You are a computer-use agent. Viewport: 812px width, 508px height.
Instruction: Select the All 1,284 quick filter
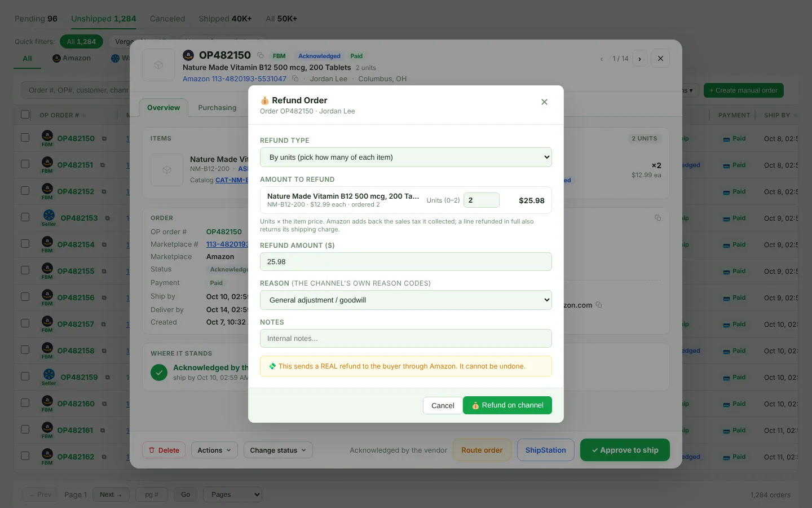(81, 42)
